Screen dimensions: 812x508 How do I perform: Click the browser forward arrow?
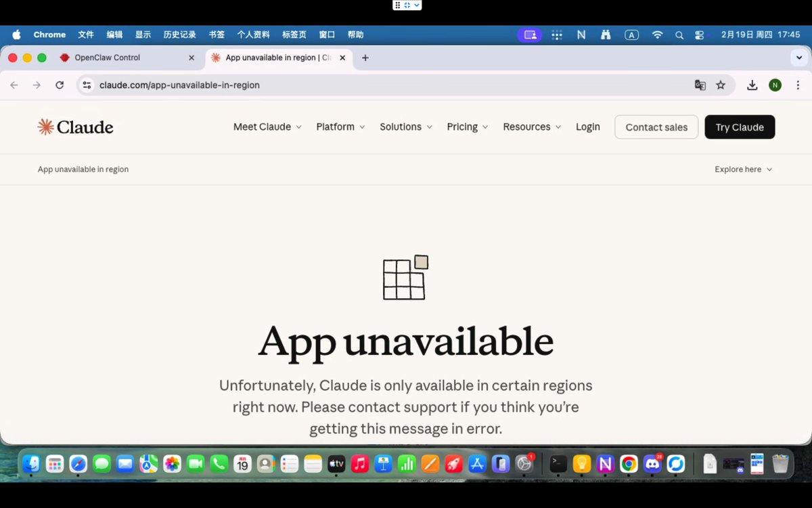[37, 85]
